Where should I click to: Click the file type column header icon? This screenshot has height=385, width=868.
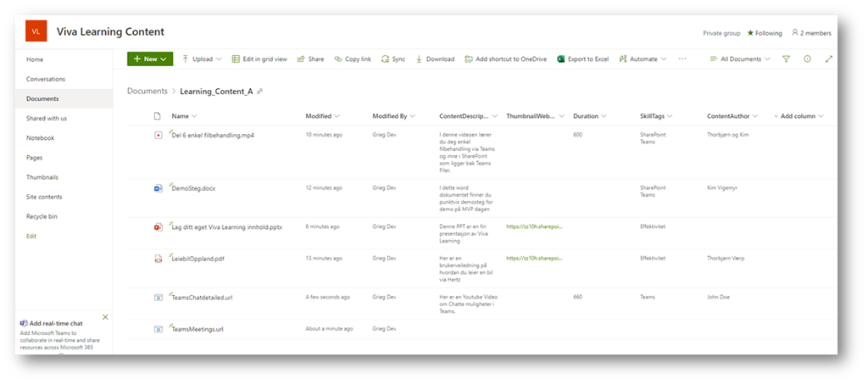click(x=157, y=116)
